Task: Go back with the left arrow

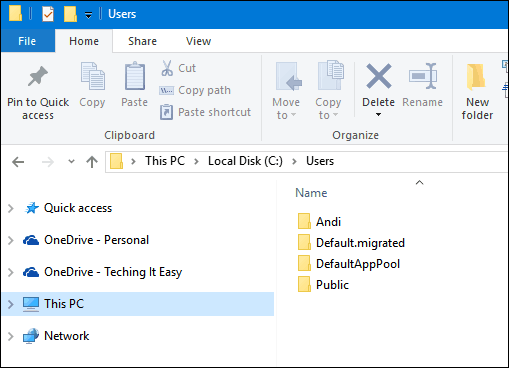Action: (18, 162)
